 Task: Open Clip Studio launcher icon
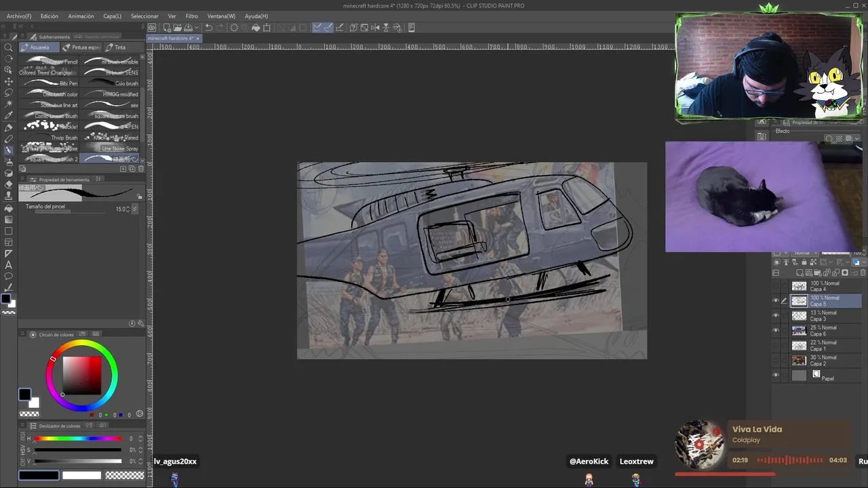(152, 28)
